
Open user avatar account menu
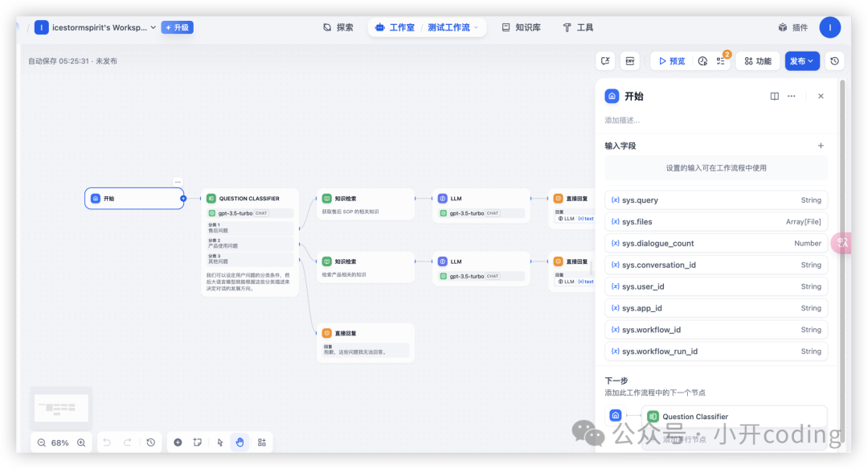[829, 27]
